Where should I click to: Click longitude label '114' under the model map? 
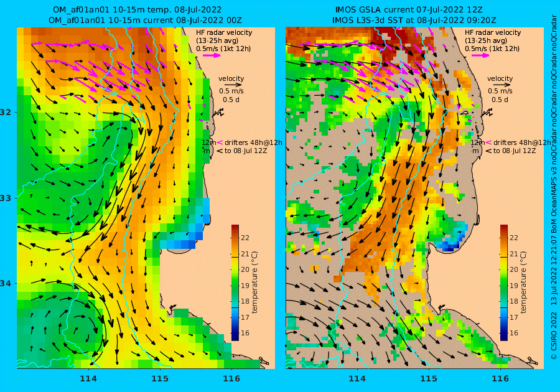click(88, 379)
